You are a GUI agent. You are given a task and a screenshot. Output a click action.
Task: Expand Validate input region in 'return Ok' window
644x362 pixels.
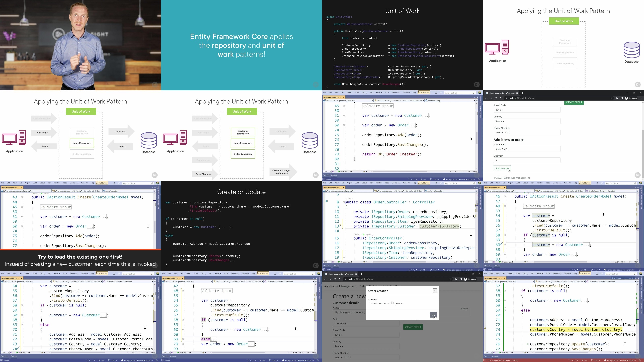(344, 106)
